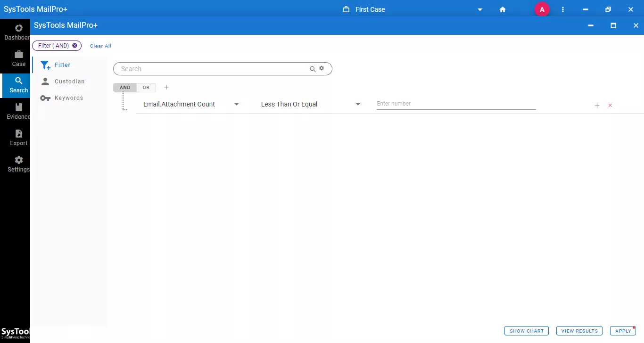Add a new condition group with plus
Viewport: 644px width, 343px height.
[166, 87]
